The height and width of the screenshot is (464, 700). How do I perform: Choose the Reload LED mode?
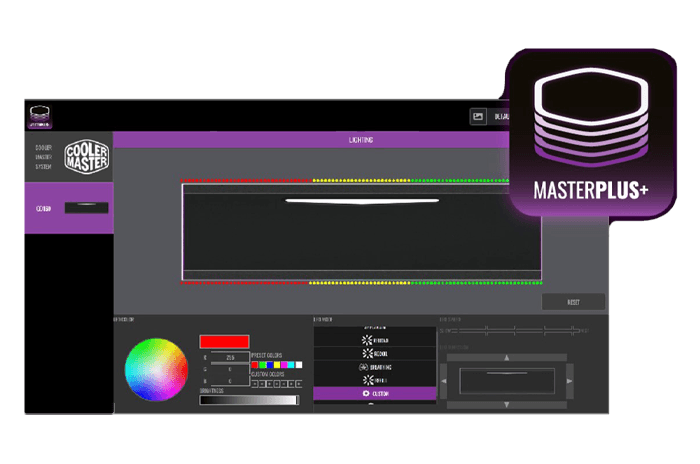pyautogui.click(x=374, y=354)
